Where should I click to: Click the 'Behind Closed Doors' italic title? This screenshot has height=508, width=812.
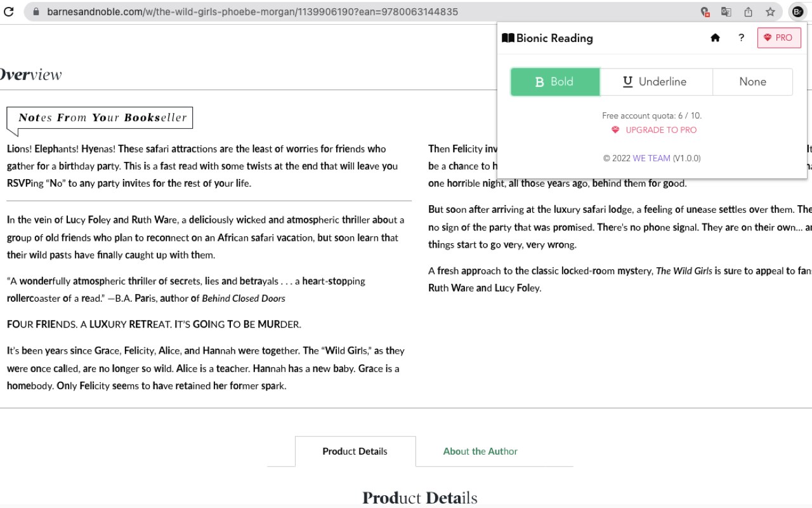(x=244, y=298)
